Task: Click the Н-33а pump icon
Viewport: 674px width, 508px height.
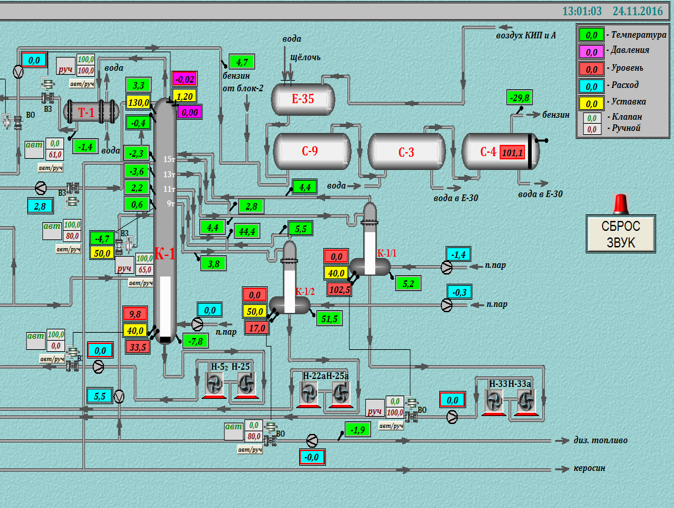Action: pos(524,401)
